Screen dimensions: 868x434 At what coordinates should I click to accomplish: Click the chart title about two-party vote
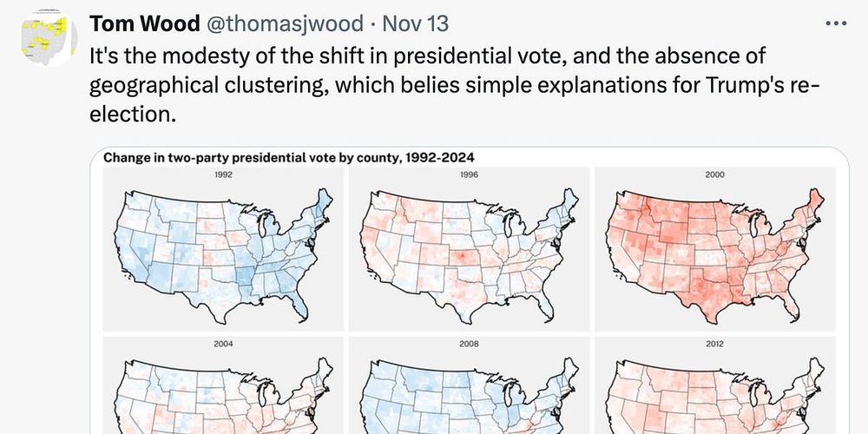pyautogui.click(x=289, y=157)
